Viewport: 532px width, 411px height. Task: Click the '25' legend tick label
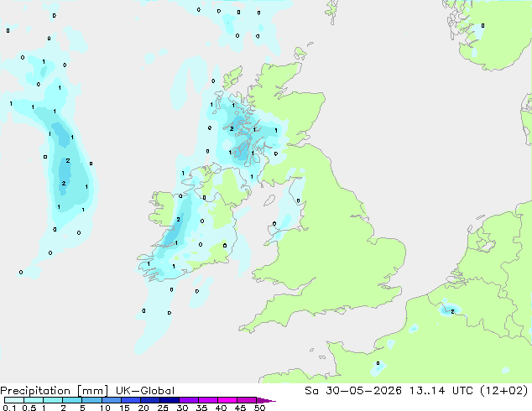click(163, 408)
